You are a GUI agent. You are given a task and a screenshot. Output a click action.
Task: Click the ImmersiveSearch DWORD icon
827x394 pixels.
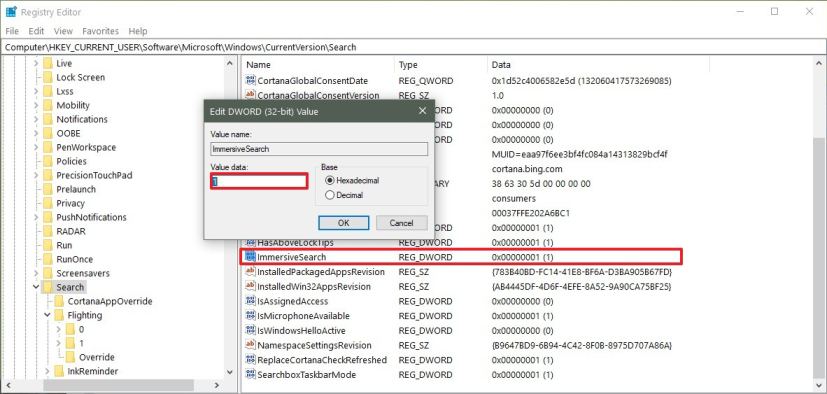(251, 257)
